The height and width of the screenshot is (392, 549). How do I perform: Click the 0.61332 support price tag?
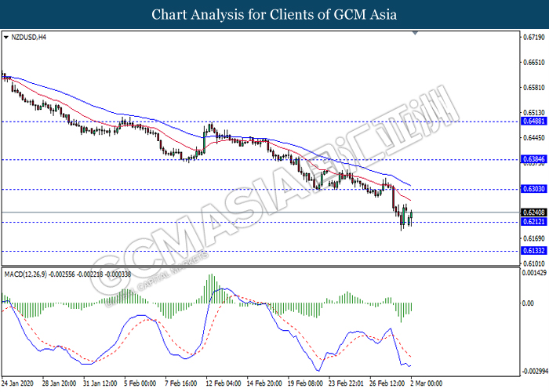[533, 252]
